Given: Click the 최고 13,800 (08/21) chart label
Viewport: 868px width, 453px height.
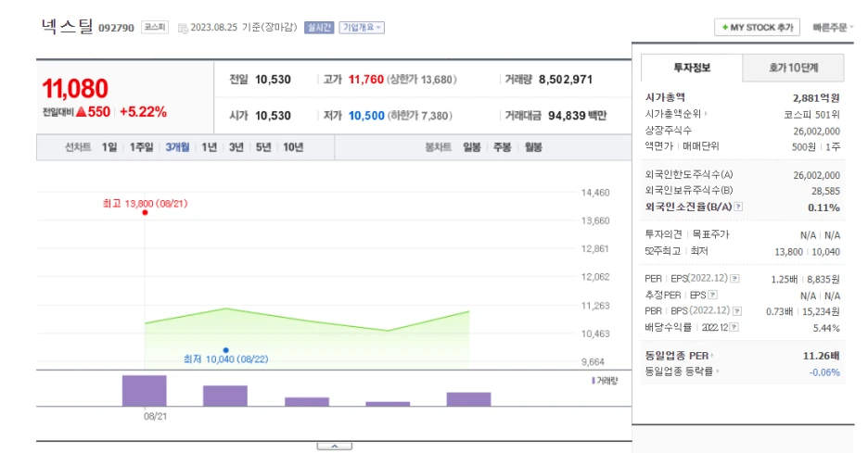Looking at the screenshot, I should tap(145, 204).
